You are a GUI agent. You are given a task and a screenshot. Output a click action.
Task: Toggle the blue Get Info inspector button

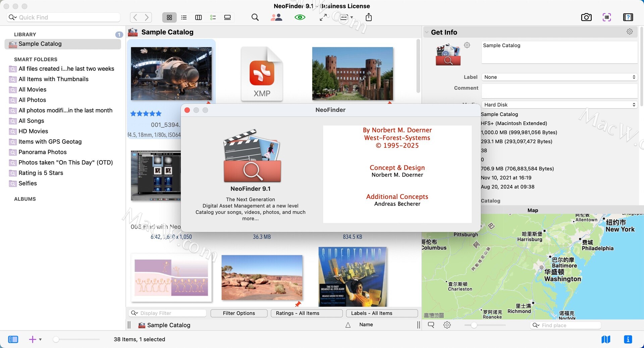628,339
